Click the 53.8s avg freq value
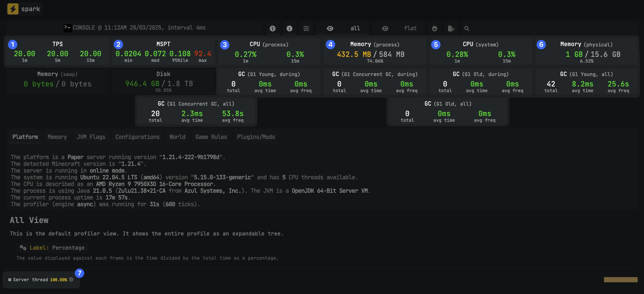This screenshot has width=644, height=294. pyautogui.click(x=233, y=113)
